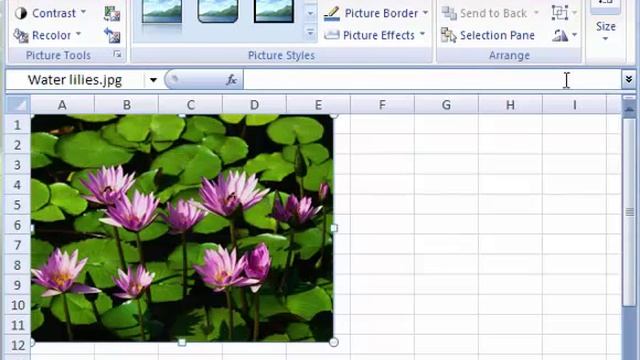Click the Select All corner button
Viewport: 640px width, 360px height.
click(18, 105)
